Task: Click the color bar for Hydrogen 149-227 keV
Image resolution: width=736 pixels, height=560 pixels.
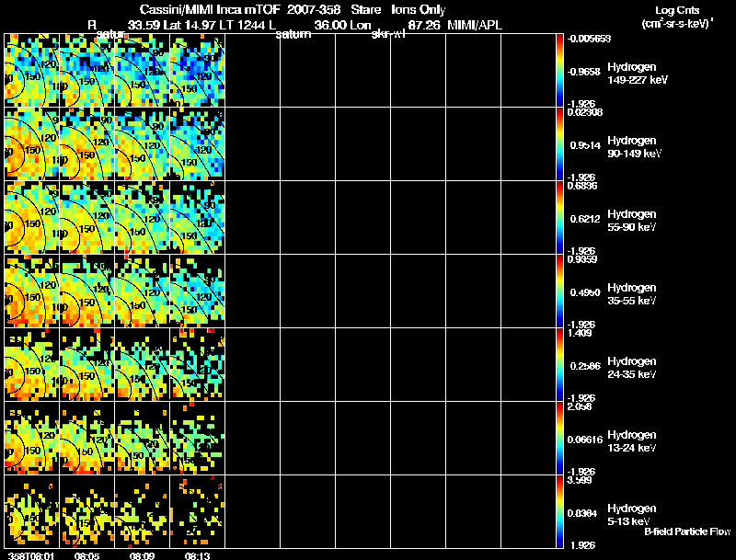Action: coord(559,71)
